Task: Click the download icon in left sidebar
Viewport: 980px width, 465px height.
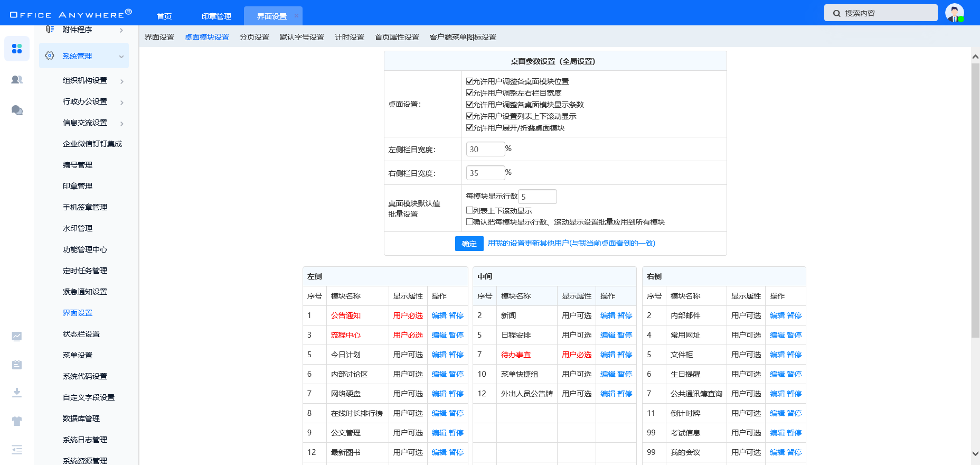Action: point(17,392)
